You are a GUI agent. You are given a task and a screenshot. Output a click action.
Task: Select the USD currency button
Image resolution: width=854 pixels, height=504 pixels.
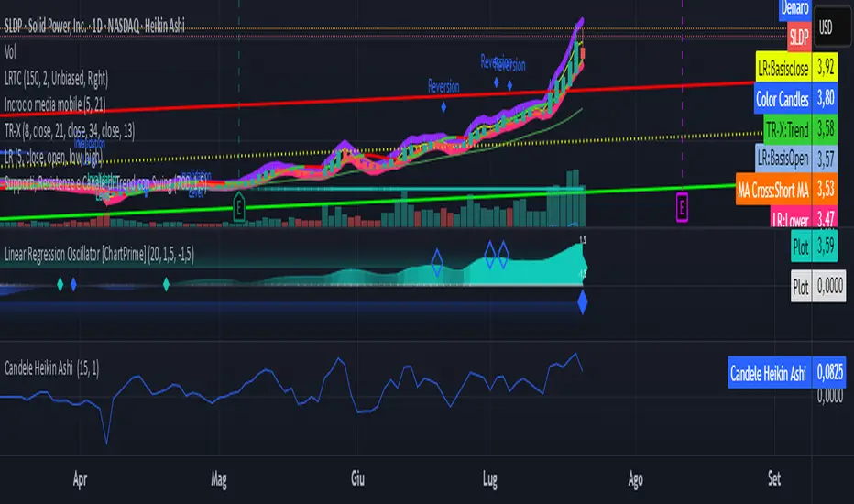[x=832, y=27]
